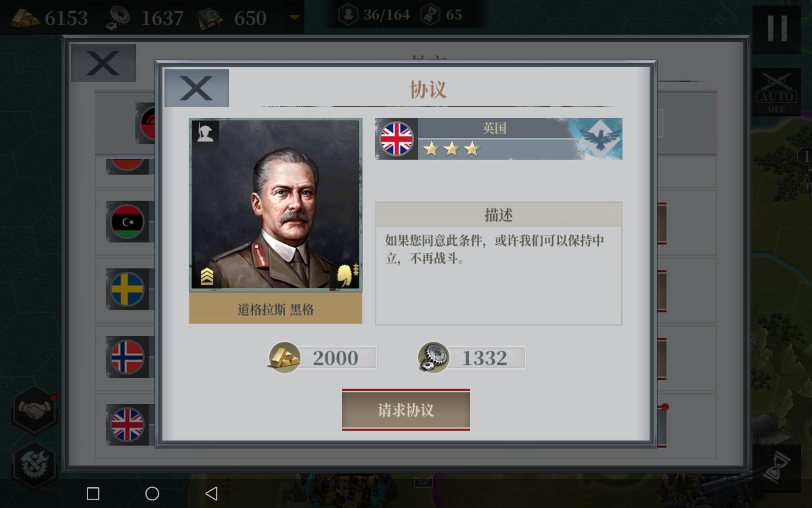
Task: Select the UK flag in the country list
Action: (x=127, y=425)
